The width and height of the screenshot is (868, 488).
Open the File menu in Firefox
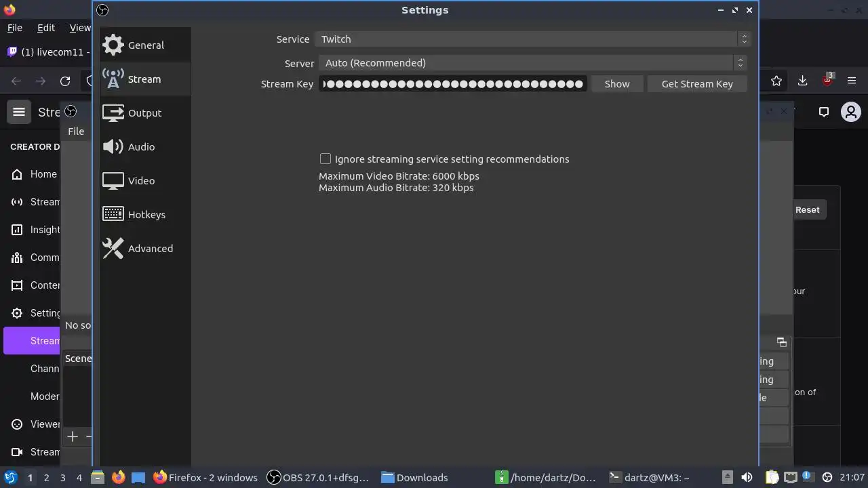[14, 28]
